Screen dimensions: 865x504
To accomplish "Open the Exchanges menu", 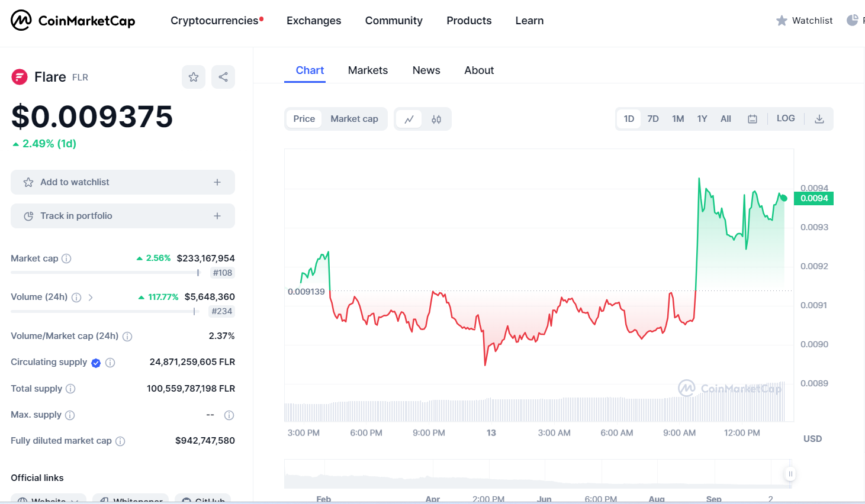I will click(x=314, y=21).
